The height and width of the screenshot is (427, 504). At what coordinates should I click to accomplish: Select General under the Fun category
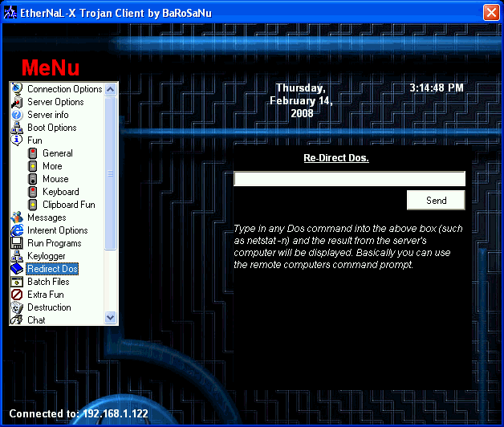coord(57,153)
